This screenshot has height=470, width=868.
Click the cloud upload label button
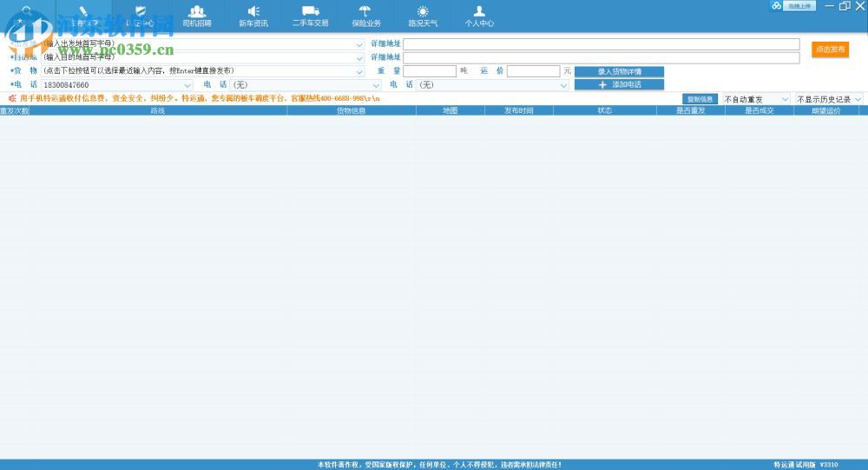click(799, 6)
